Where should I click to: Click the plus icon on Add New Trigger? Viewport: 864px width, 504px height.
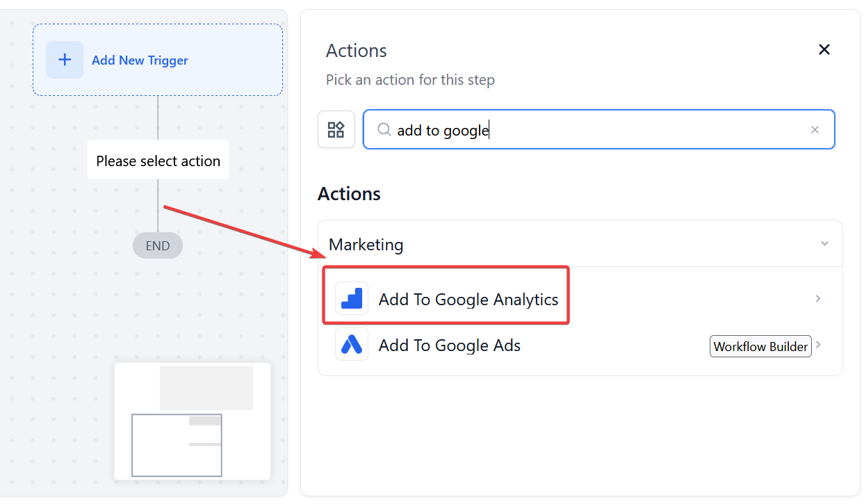pyautogui.click(x=65, y=60)
